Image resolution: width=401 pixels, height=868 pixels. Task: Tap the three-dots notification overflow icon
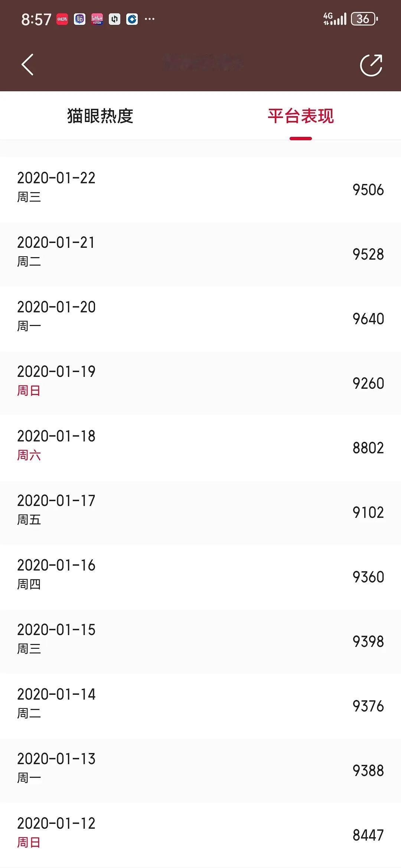150,19
